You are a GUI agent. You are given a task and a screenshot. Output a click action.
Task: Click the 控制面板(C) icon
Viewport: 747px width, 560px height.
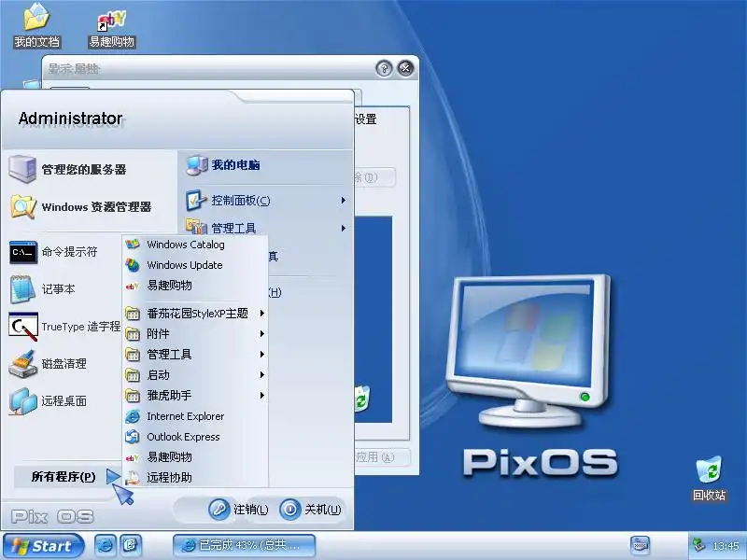(195, 201)
